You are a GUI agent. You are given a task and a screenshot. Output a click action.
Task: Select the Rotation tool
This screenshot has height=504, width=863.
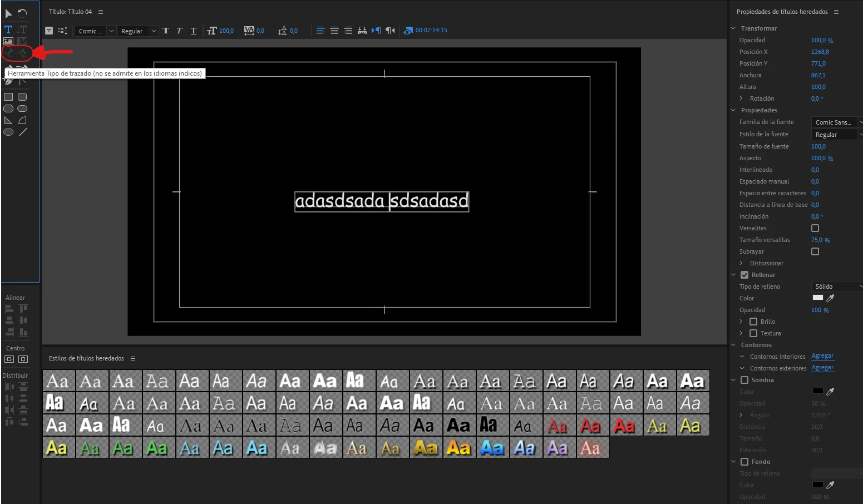pyautogui.click(x=22, y=13)
